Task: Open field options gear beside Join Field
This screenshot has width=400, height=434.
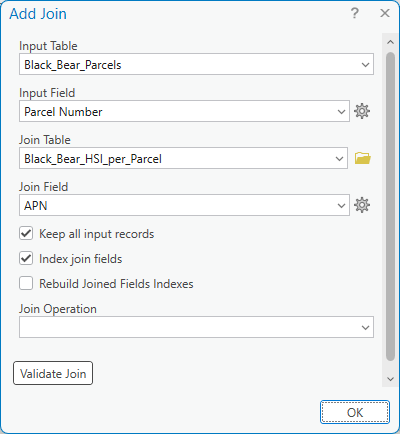Action: click(362, 205)
